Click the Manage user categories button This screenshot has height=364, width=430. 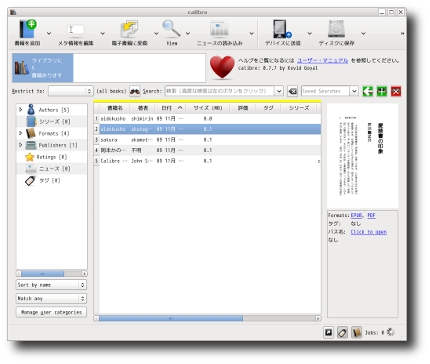[x=51, y=312]
